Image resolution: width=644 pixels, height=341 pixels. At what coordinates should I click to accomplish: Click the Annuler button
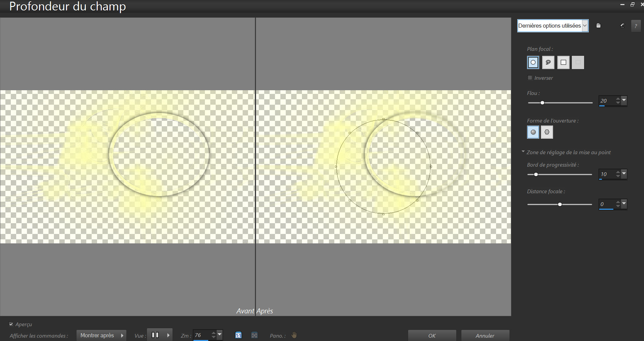coord(485,336)
